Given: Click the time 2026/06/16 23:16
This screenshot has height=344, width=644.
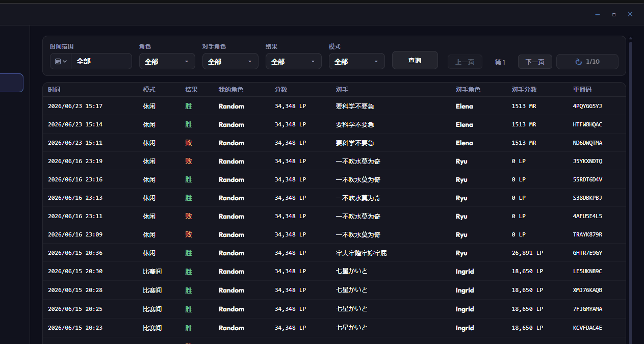Looking at the screenshot, I should click(75, 180).
